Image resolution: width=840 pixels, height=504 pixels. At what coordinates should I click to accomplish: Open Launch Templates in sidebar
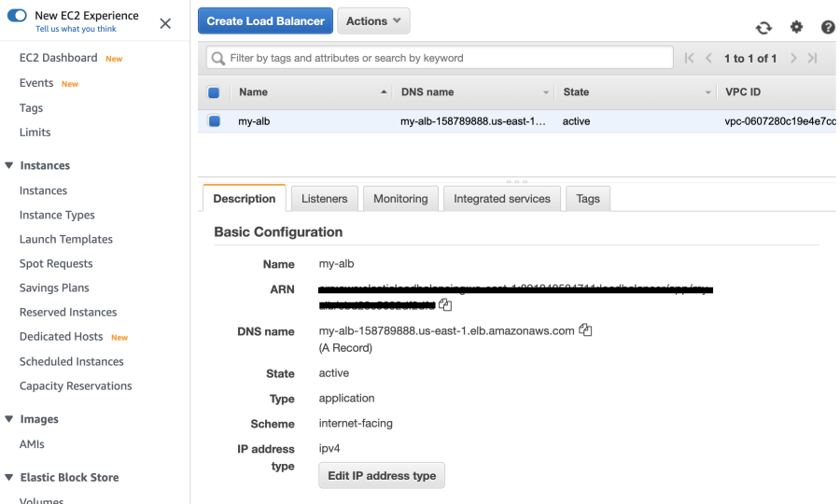(x=66, y=240)
